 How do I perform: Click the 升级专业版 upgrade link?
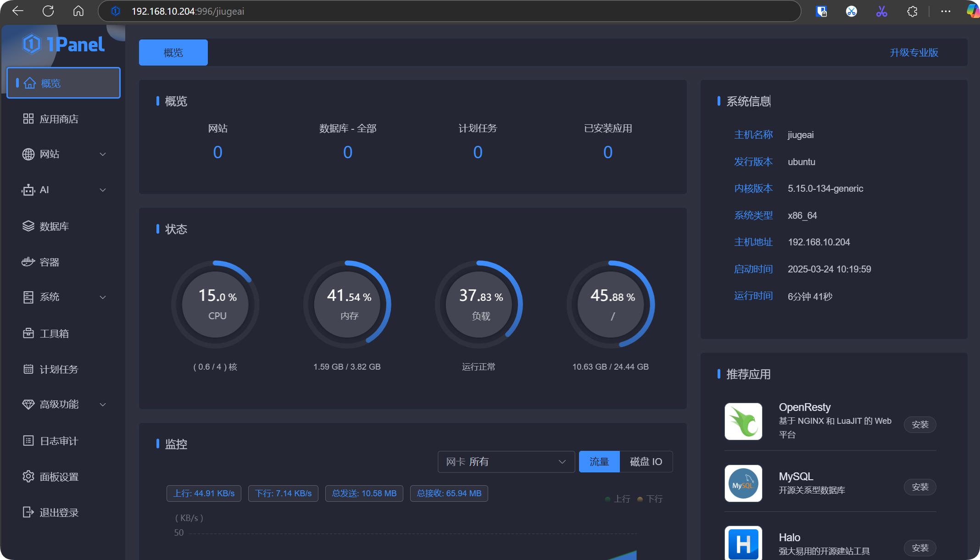(913, 53)
